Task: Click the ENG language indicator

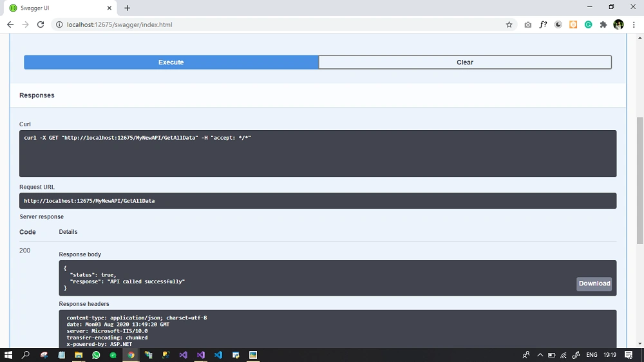Action: tap(591, 355)
